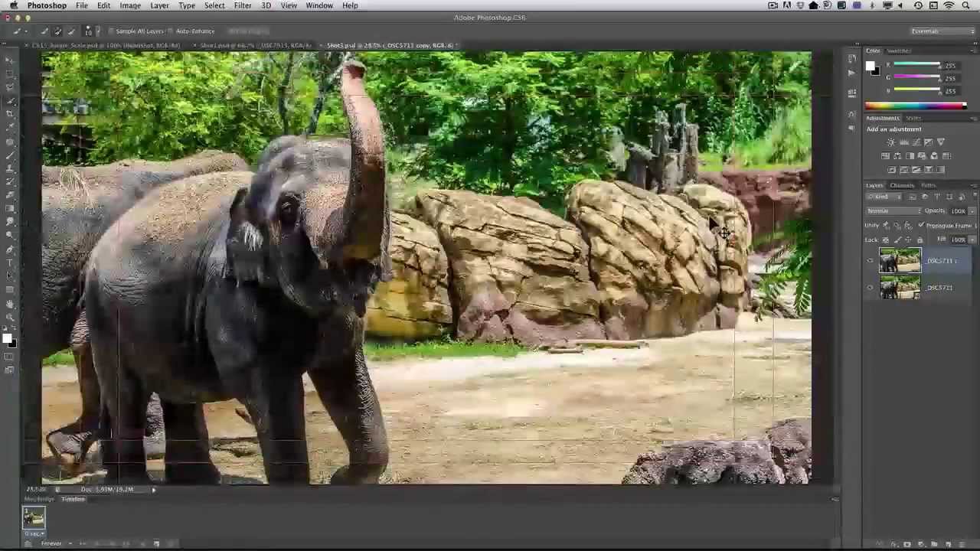Click the Opacity value field 100%
980x551 pixels.
(959, 210)
